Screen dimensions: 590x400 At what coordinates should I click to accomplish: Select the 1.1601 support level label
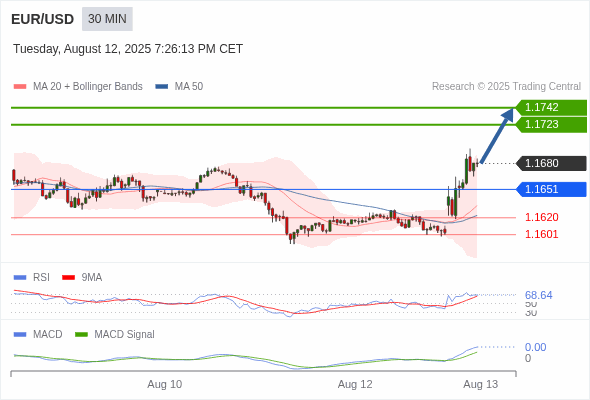pos(542,234)
